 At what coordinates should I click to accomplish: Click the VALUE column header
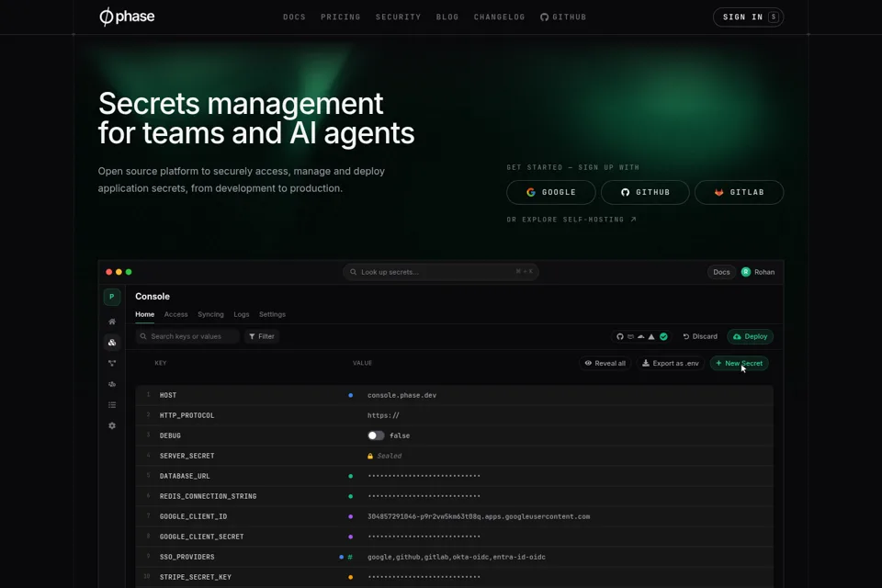[x=362, y=364]
